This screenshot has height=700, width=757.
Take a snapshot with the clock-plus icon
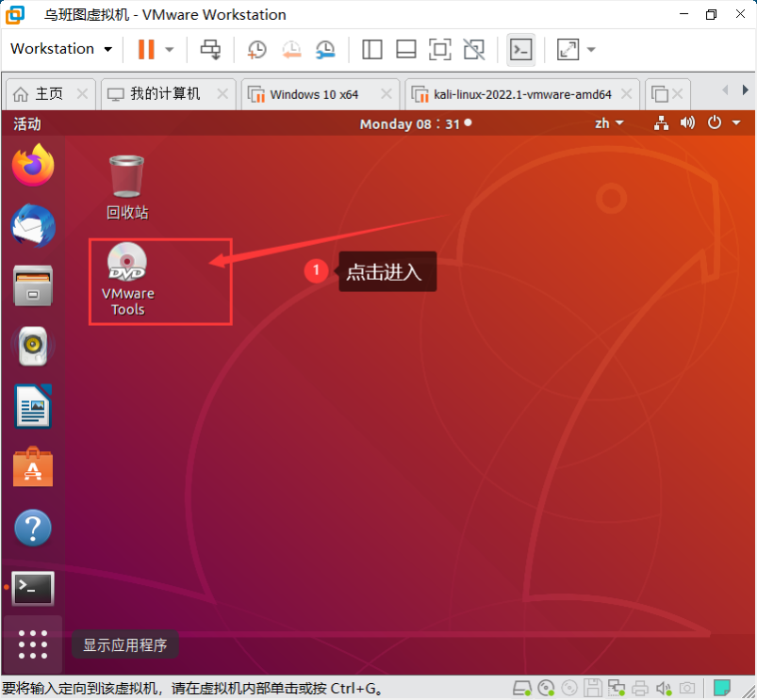256,49
